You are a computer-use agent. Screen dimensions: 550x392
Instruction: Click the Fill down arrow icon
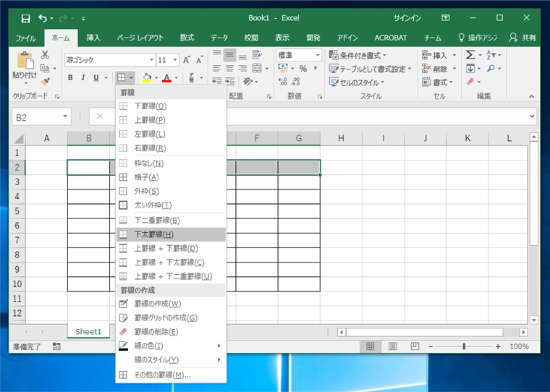[470, 69]
